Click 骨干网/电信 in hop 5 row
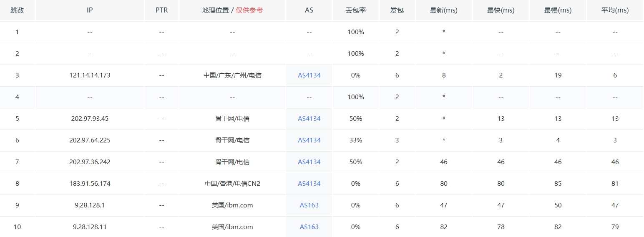The height and width of the screenshot is (237, 644). (x=232, y=119)
